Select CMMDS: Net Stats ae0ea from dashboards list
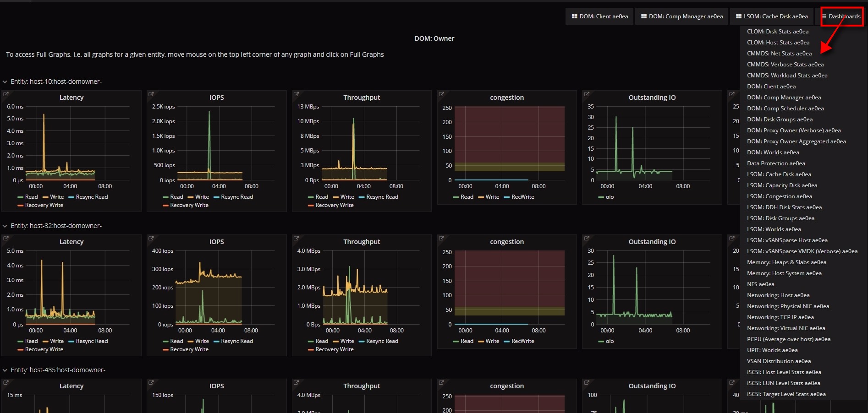The width and height of the screenshot is (868, 413). coord(779,54)
